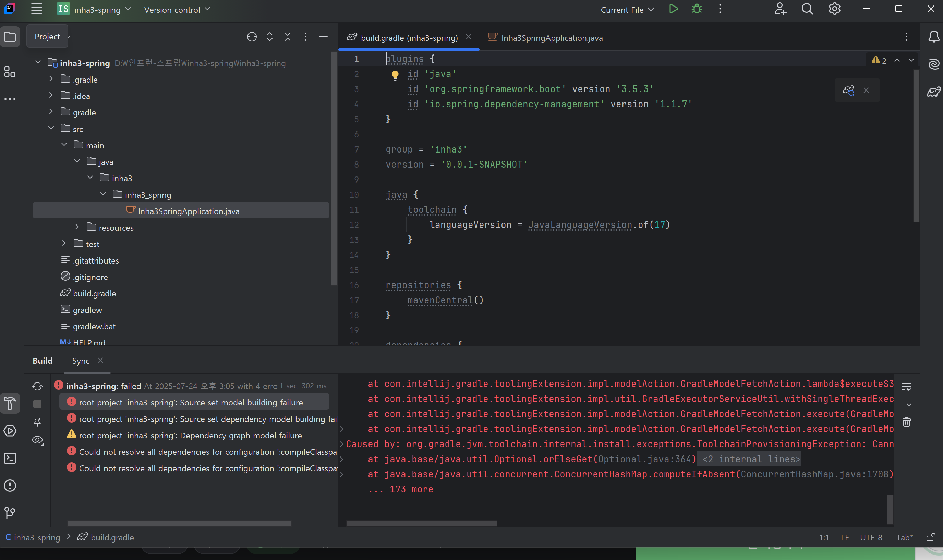Open Structure tool window icon
The height and width of the screenshot is (560, 943).
10,72
